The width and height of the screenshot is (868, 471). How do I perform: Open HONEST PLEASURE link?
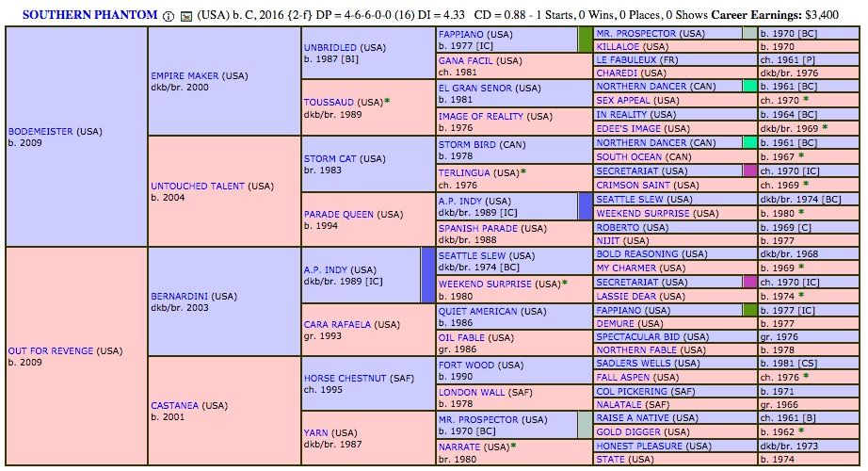[639, 447]
